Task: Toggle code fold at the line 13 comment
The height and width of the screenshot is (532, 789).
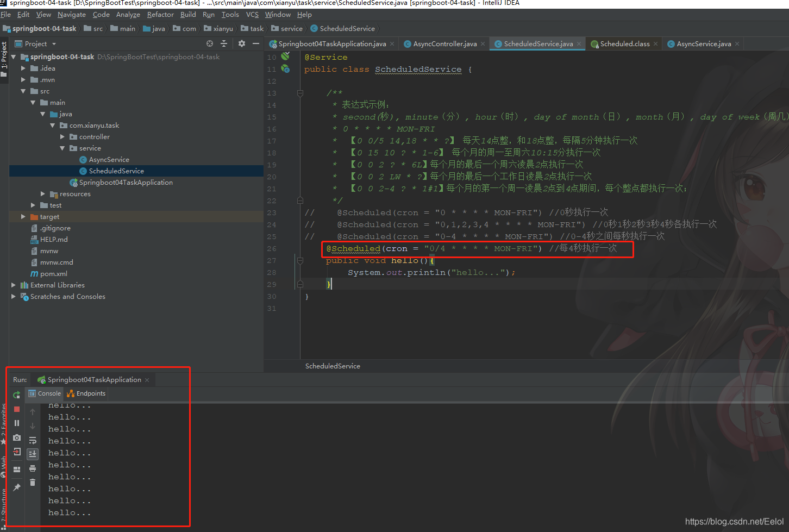Action: (x=300, y=93)
